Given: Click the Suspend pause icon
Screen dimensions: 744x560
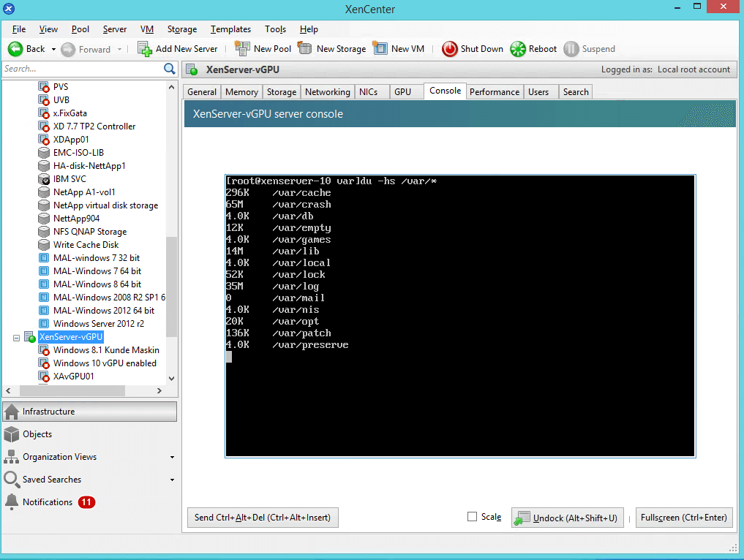Looking at the screenshot, I should point(571,49).
